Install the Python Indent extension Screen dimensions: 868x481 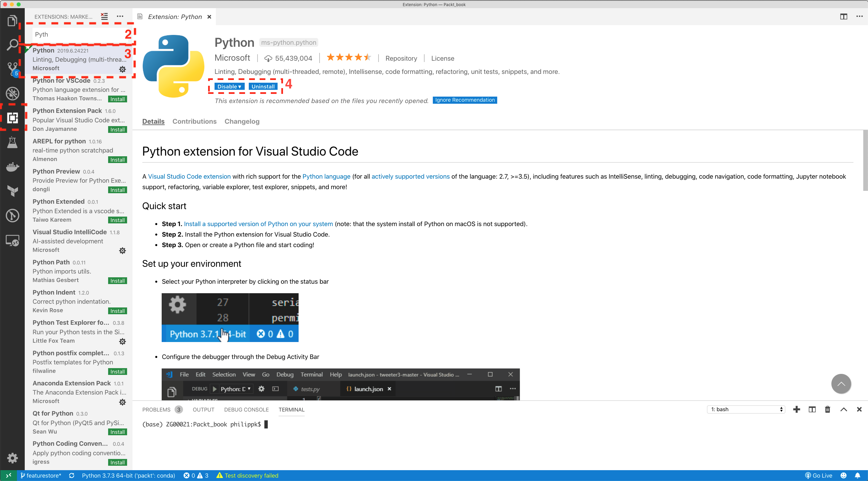(x=118, y=311)
